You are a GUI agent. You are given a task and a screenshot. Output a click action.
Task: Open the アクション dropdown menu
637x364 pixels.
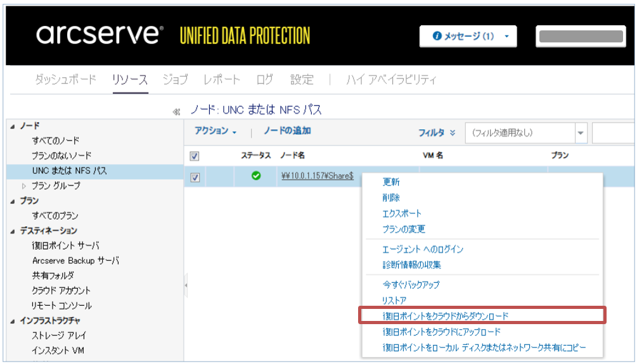pyautogui.click(x=216, y=130)
